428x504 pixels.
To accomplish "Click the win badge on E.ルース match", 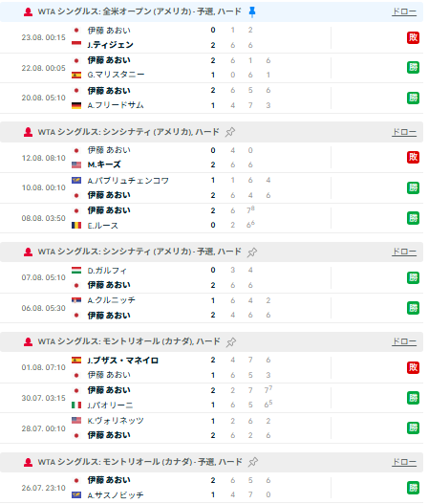I will (x=413, y=218).
